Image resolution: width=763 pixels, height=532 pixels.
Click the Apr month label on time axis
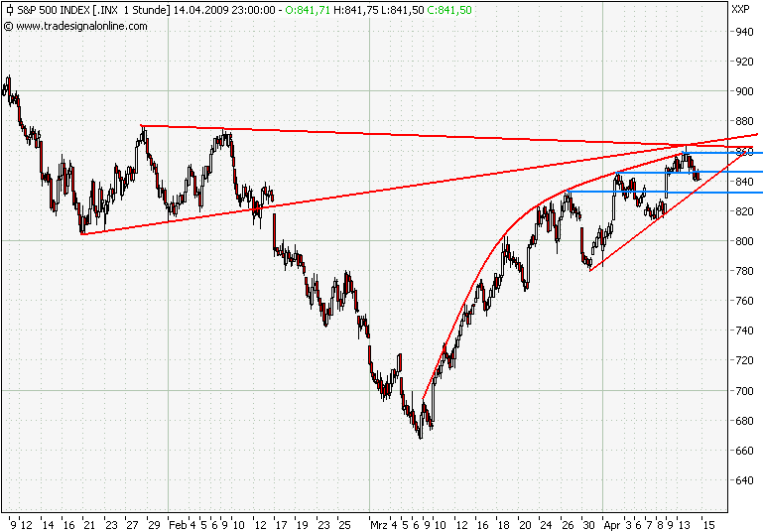coord(612,525)
